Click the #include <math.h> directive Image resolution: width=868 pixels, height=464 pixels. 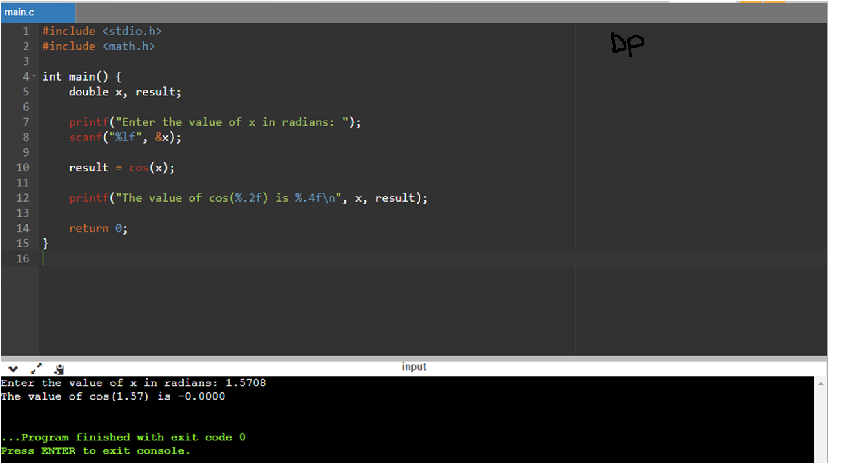(98, 46)
